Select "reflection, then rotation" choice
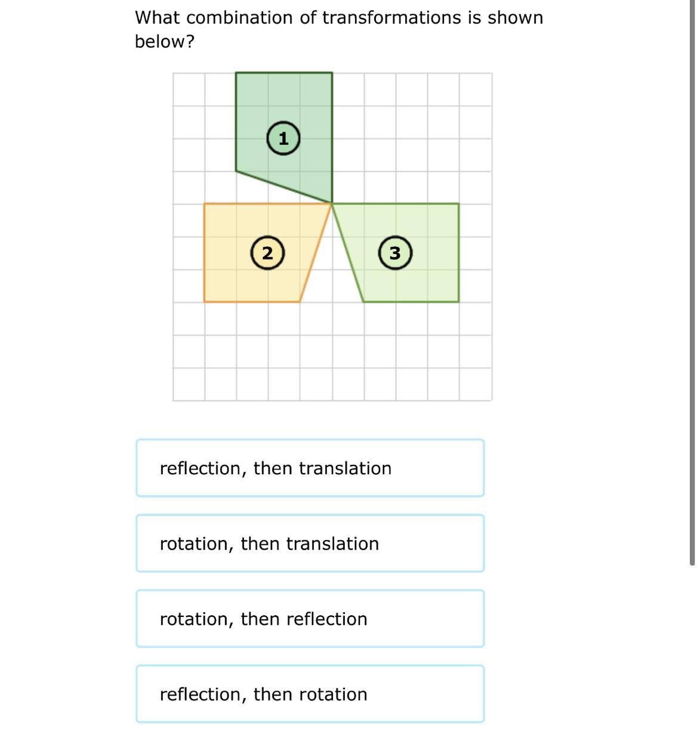 point(310,694)
